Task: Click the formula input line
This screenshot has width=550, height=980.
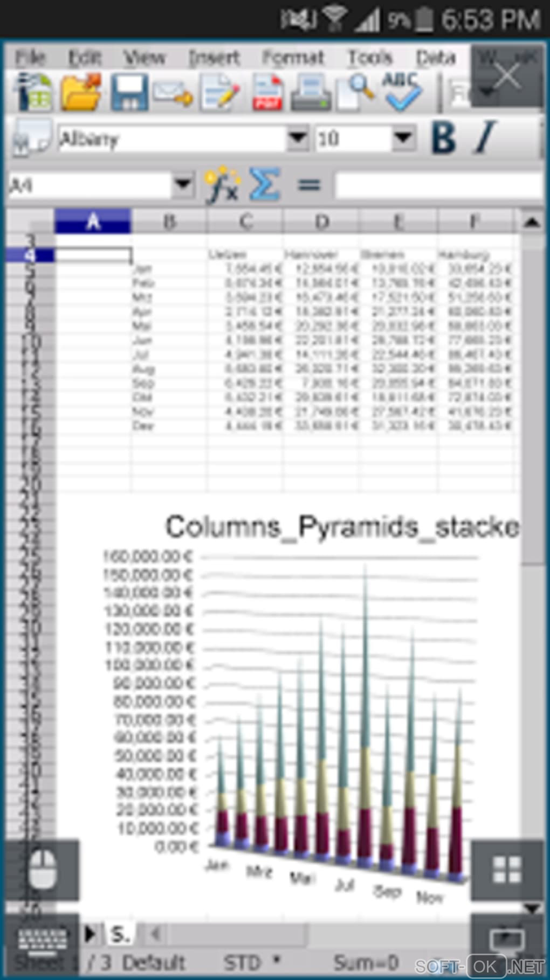Action: click(438, 185)
